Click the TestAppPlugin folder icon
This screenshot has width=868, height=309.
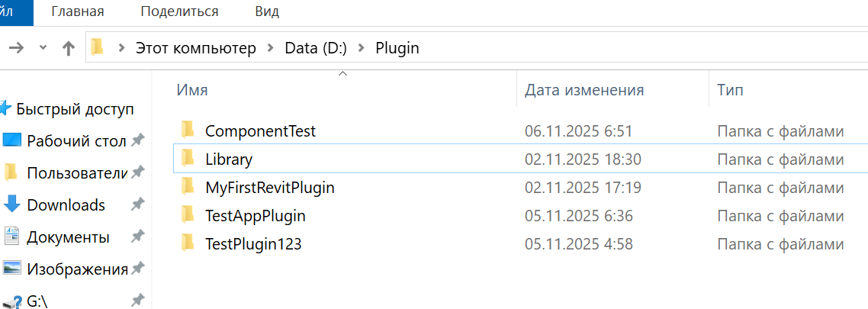pyautogui.click(x=188, y=216)
